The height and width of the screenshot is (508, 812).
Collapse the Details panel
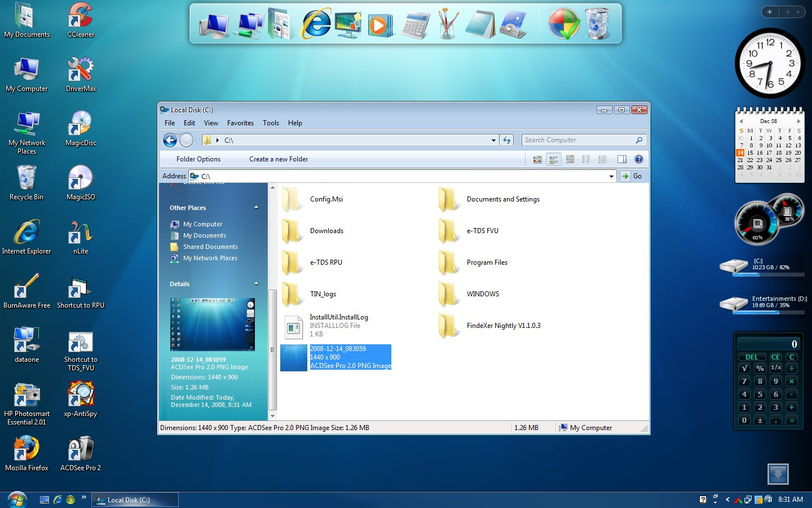coord(256,283)
